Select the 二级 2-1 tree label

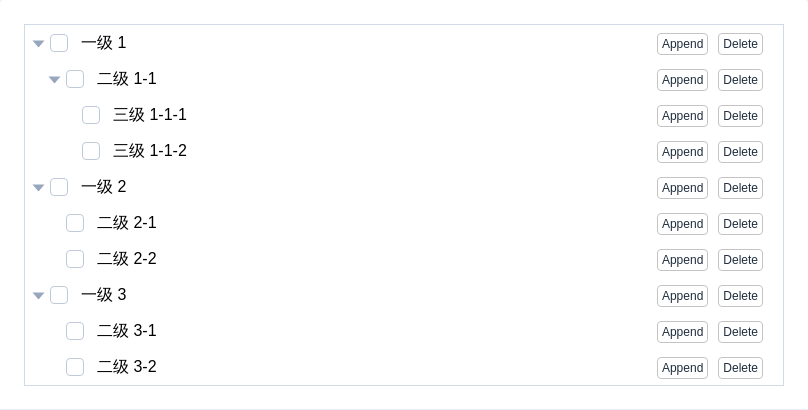point(127,223)
